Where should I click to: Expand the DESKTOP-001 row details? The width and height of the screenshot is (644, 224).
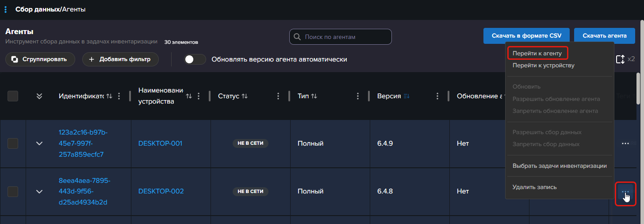click(39, 143)
